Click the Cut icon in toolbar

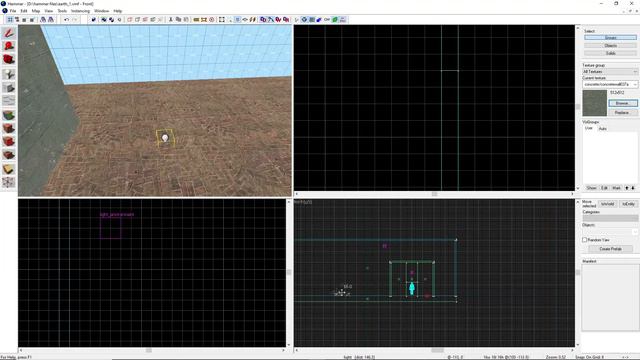click(x=171, y=20)
